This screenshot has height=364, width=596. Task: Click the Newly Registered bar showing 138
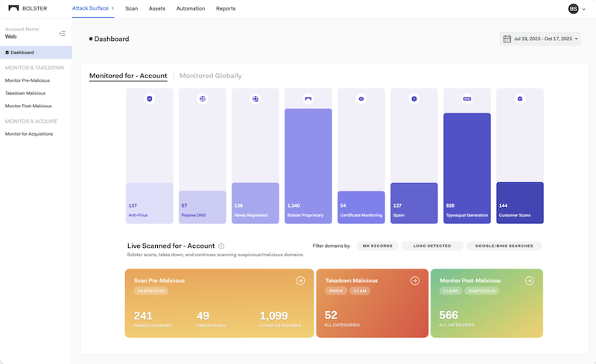[x=256, y=203]
